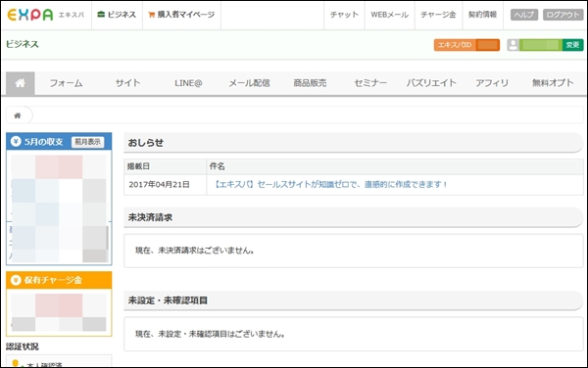Click the yen icon beside 5月の収支
Image resolution: width=588 pixels, height=368 pixels.
[16, 141]
